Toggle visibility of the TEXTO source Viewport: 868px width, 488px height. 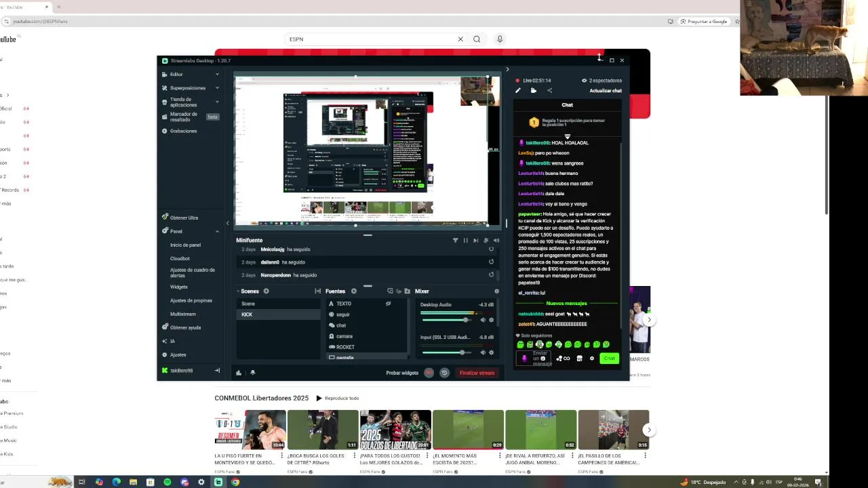(388, 304)
